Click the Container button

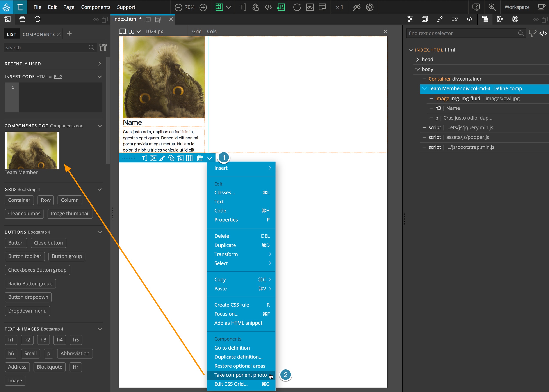[x=19, y=200]
